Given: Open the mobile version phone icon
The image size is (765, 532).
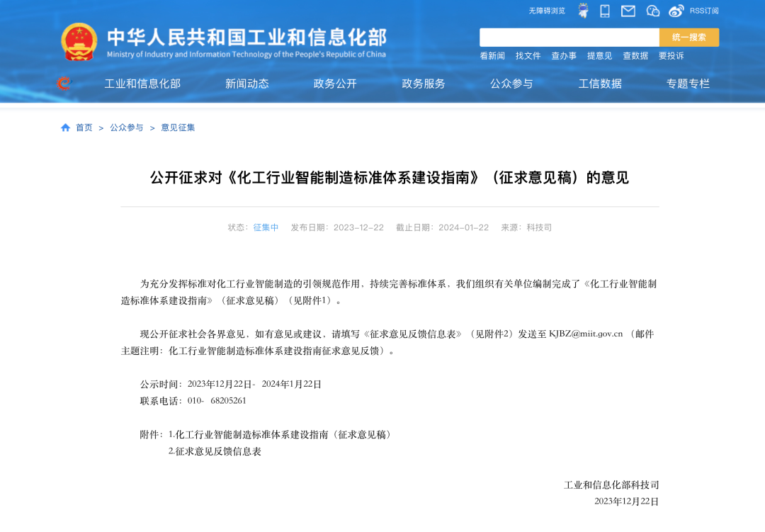Looking at the screenshot, I should [x=605, y=11].
